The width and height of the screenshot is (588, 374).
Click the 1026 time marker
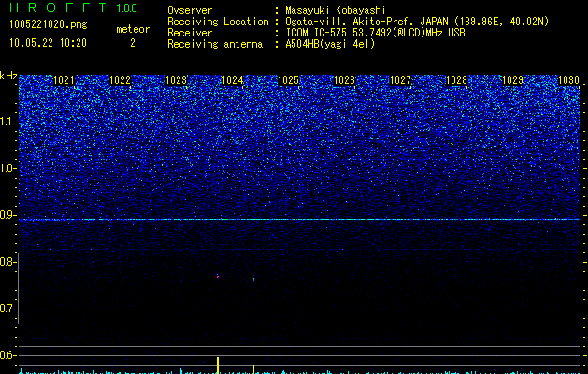coord(344,80)
